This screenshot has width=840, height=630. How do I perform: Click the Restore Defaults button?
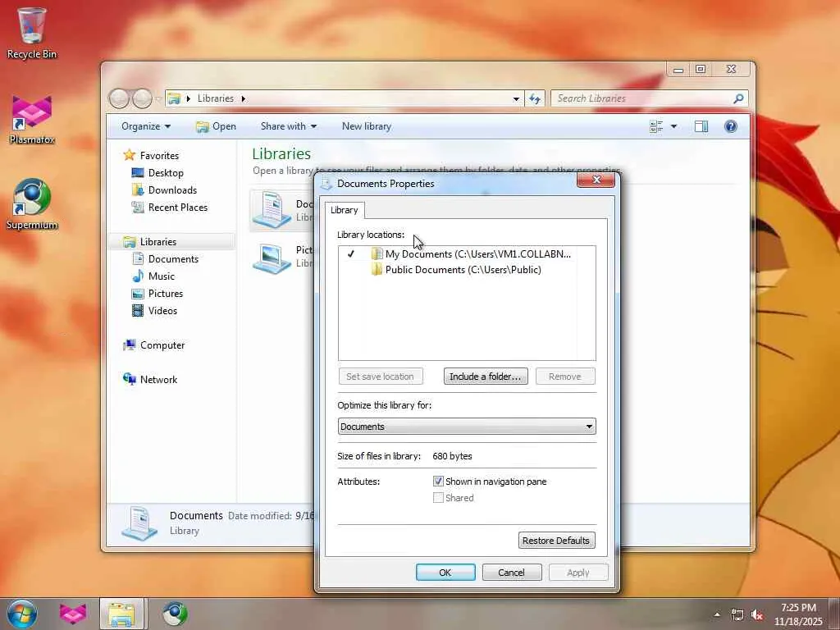[556, 541]
